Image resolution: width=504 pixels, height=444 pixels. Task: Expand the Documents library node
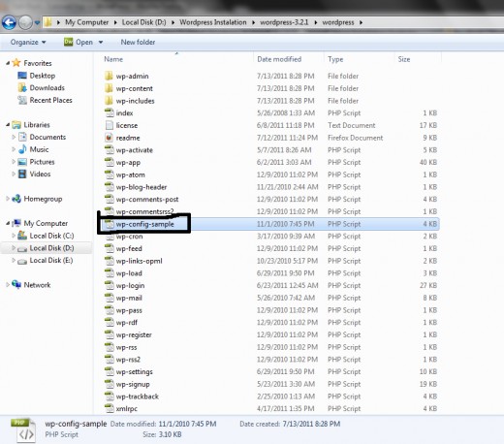click(x=14, y=137)
